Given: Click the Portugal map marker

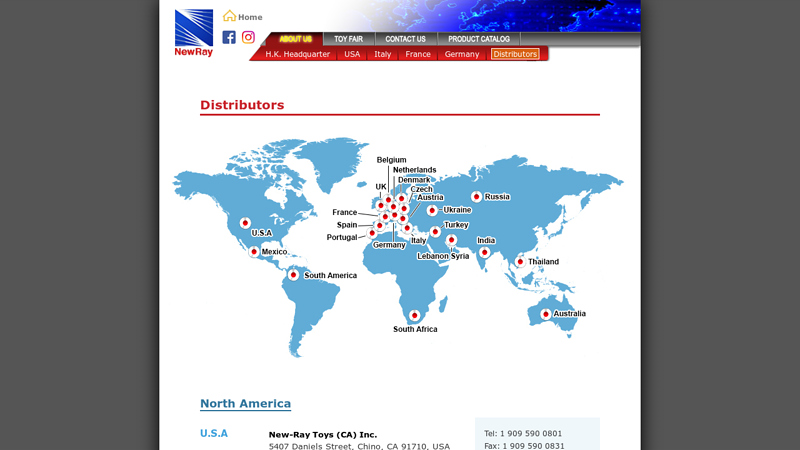Looking at the screenshot, I should (372, 233).
